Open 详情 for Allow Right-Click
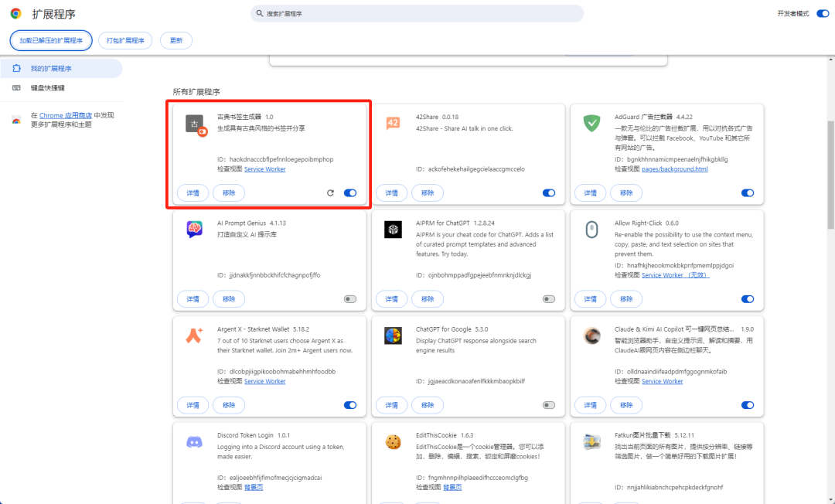The height and width of the screenshot is (504, 835). pos(590,299)
